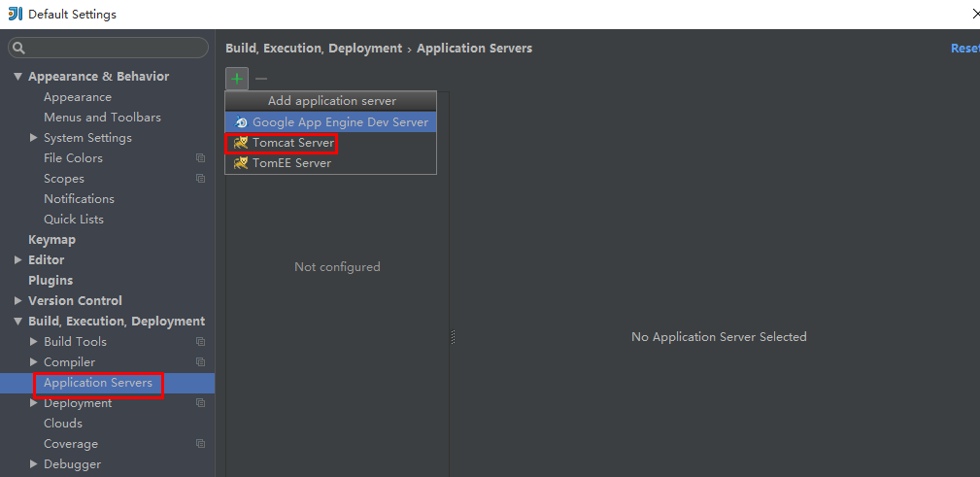Select Clouds item
This screenshot has width=980, height=477.
[x=63, y=424]
